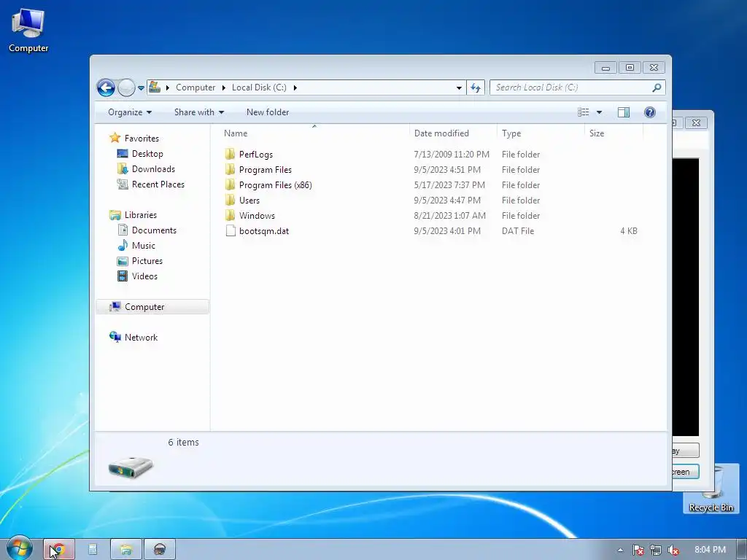Go back with the blue Back arrow

[x=106, y=87]
